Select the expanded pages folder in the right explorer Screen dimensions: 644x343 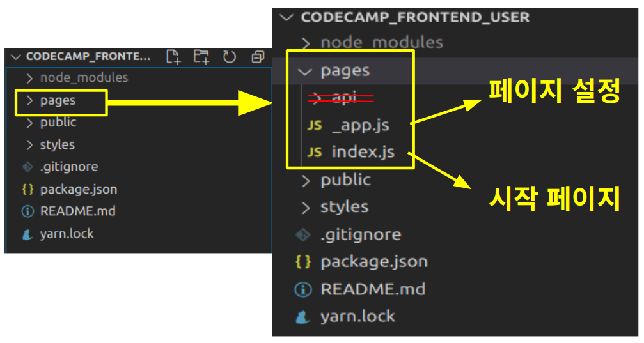click(345, 72)
